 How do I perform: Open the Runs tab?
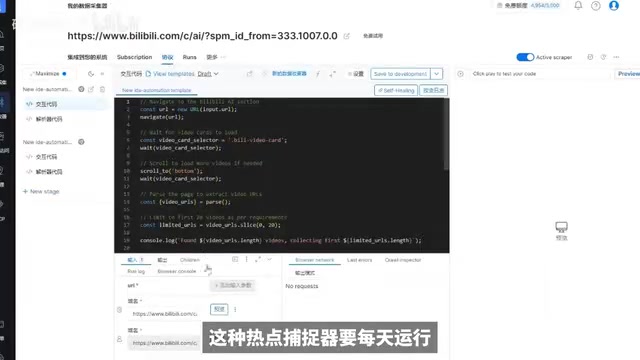tap(189, 57)
